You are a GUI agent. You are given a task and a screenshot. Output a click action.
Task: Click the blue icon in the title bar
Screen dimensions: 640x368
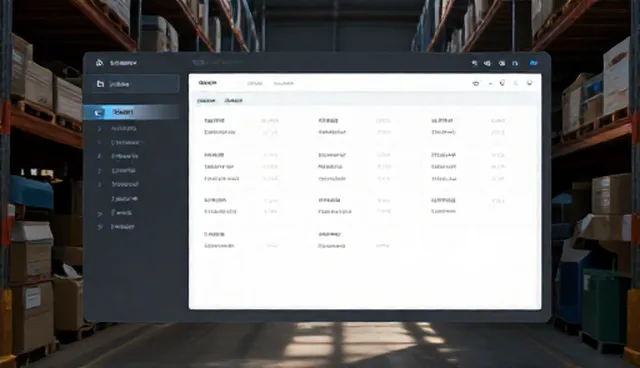pyautogui.click(x=533, y=63)
